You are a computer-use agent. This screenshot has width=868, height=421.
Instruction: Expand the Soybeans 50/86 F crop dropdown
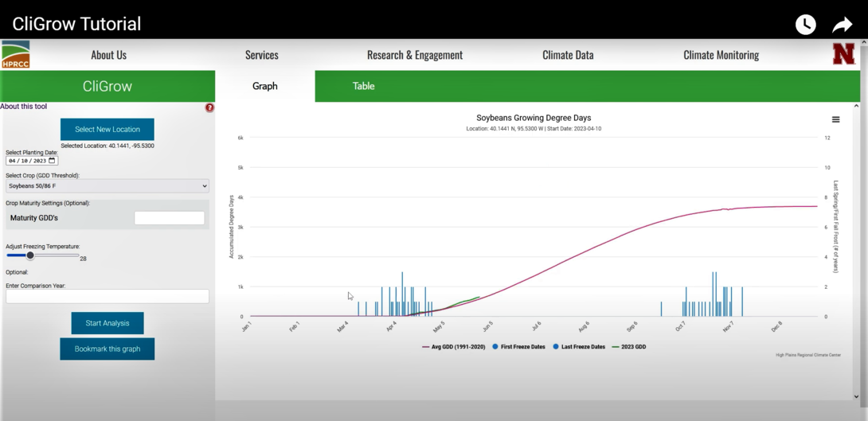[108, 186]
